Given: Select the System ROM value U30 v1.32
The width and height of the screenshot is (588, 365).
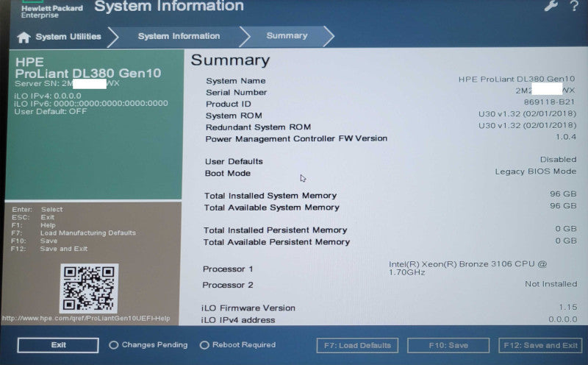Looking at the screenshot, I should pyautogui.click(x=527, y=114).
